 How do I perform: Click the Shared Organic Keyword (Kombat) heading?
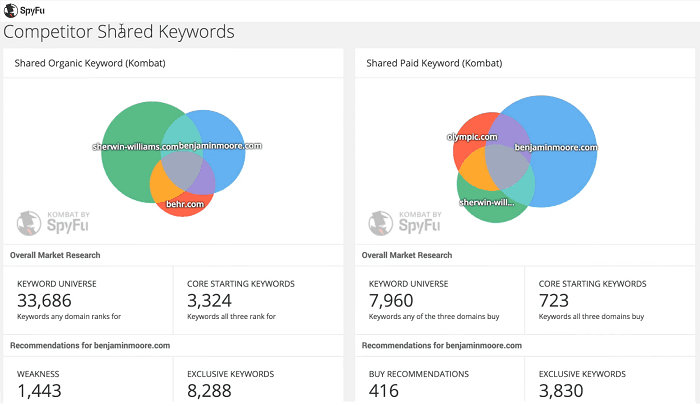coord(88,63)
